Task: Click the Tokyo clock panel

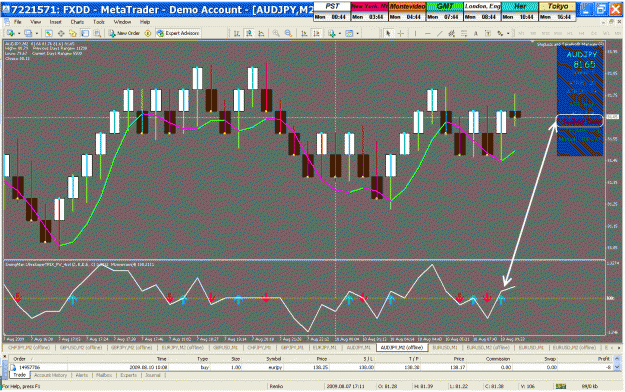Action: [557, 11]
